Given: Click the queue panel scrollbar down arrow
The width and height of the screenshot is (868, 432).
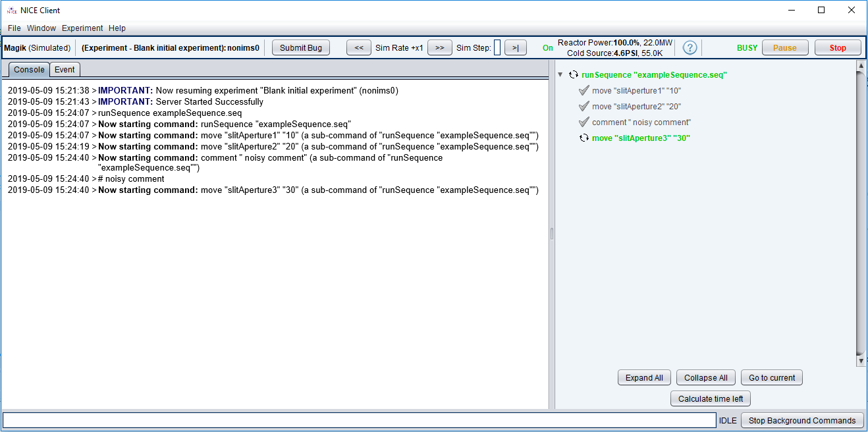Looking at the screenshot, I should point(861,361).
